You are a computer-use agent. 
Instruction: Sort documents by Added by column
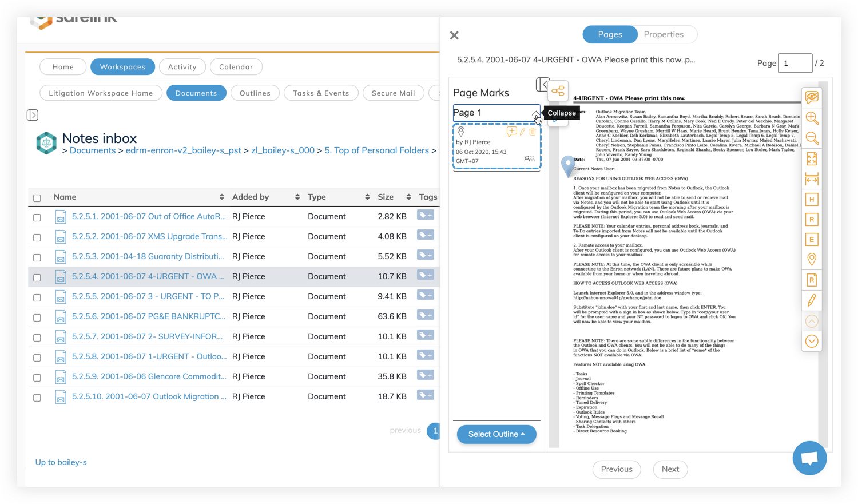297,197
